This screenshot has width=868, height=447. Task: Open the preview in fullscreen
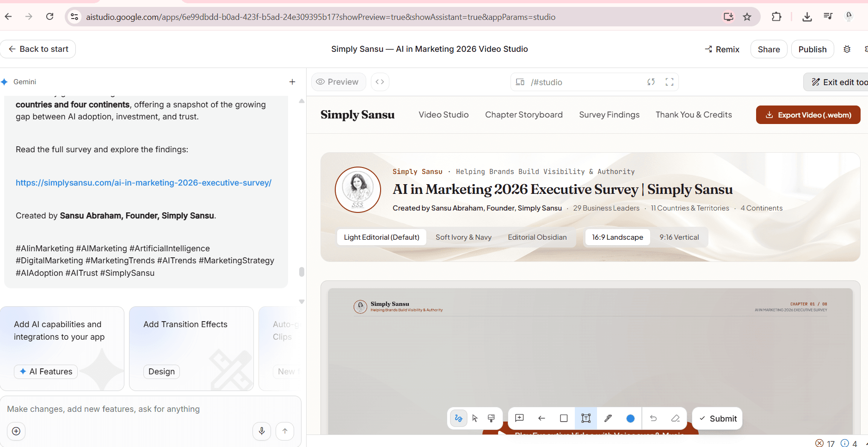click(x=669, y=82)
